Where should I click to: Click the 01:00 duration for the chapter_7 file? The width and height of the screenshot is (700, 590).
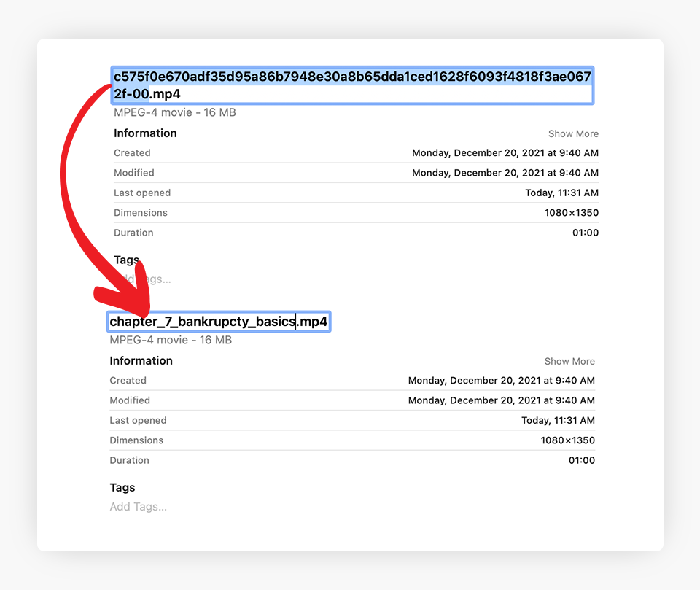pyautogui.click(x=581, y=460)
